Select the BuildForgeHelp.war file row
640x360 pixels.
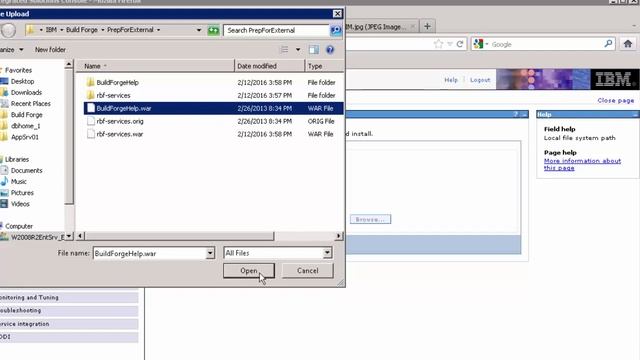click(213, 108)
